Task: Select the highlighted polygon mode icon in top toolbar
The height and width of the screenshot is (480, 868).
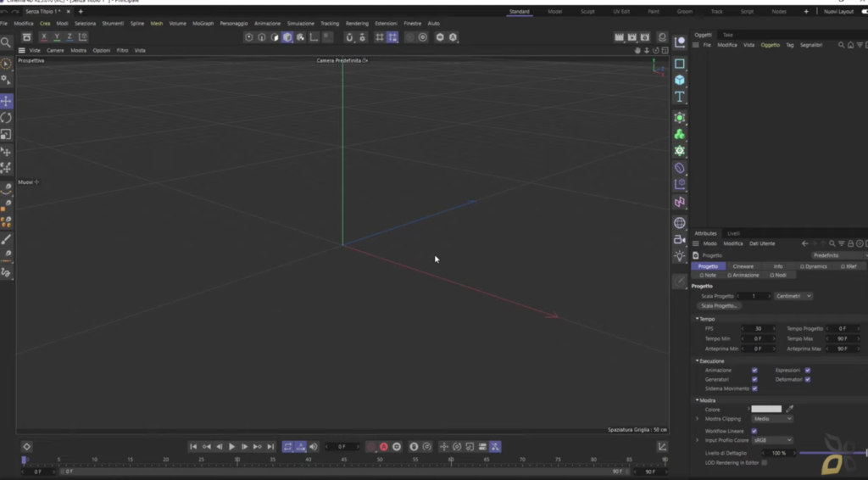Action: (x=287, y=37)
